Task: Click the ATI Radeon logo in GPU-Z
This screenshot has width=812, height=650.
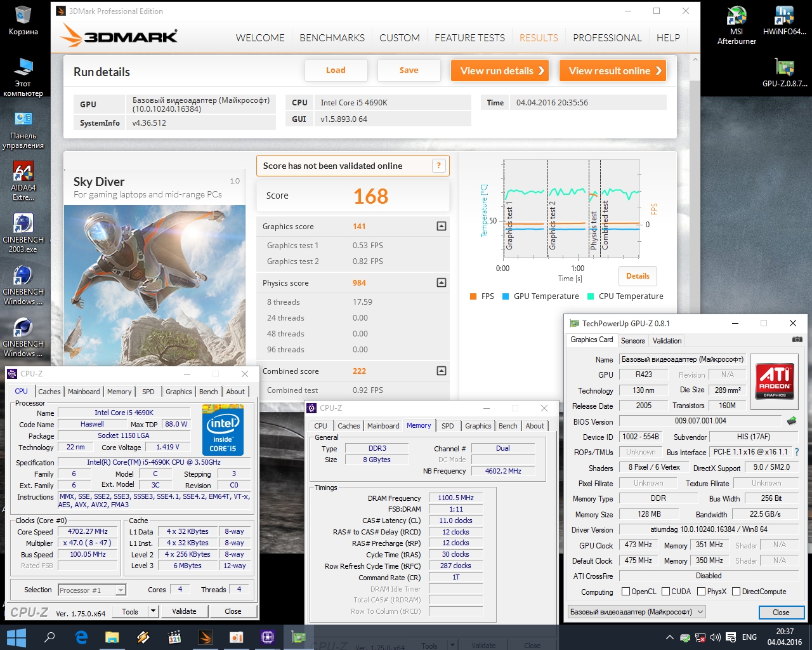Action: click(775, 381)
